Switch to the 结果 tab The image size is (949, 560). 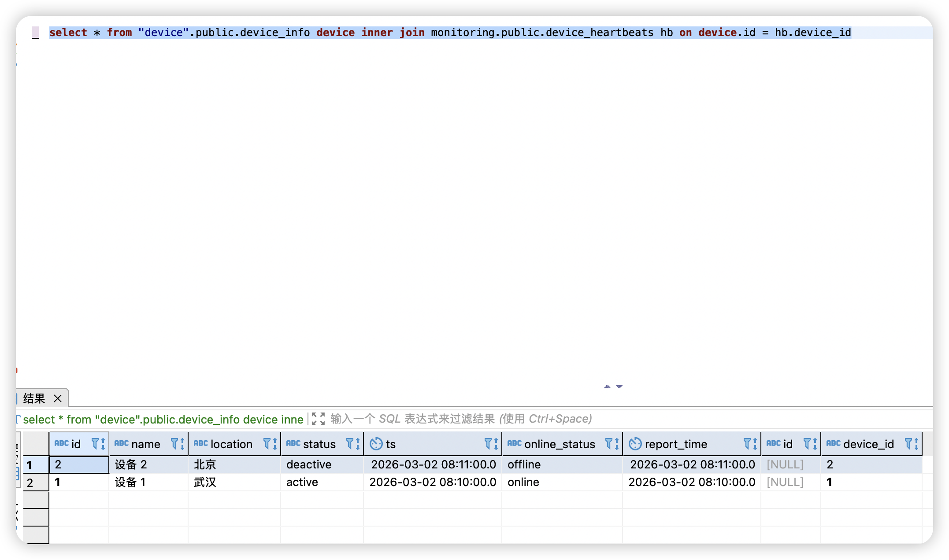click(34, 398)
